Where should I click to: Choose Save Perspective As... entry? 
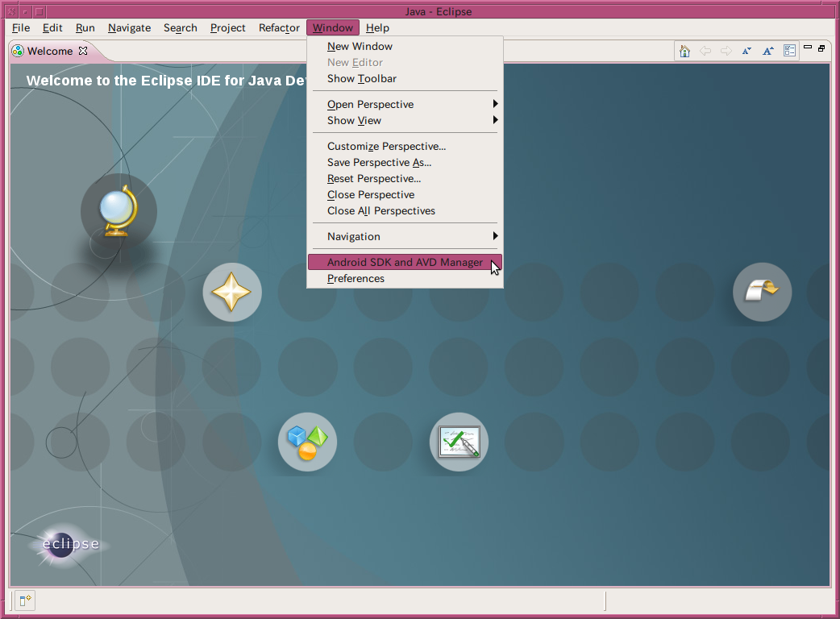pyautogui.click(x=405, y=162)
